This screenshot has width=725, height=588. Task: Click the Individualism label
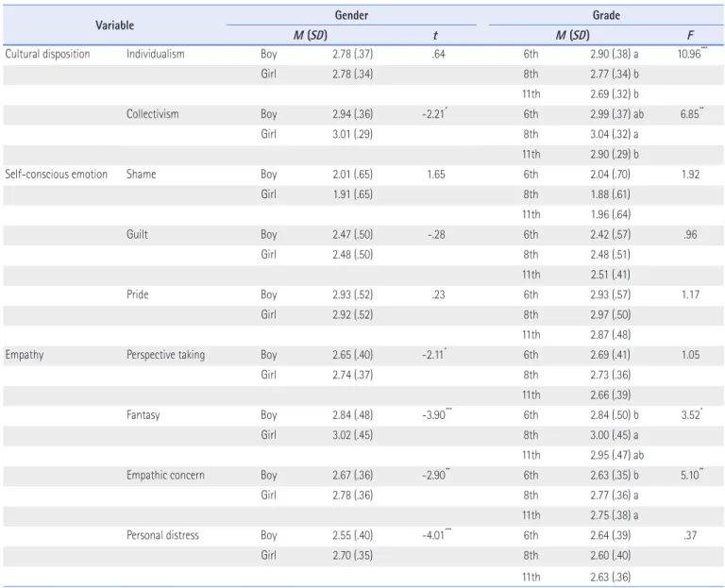[x=156, y=54]
